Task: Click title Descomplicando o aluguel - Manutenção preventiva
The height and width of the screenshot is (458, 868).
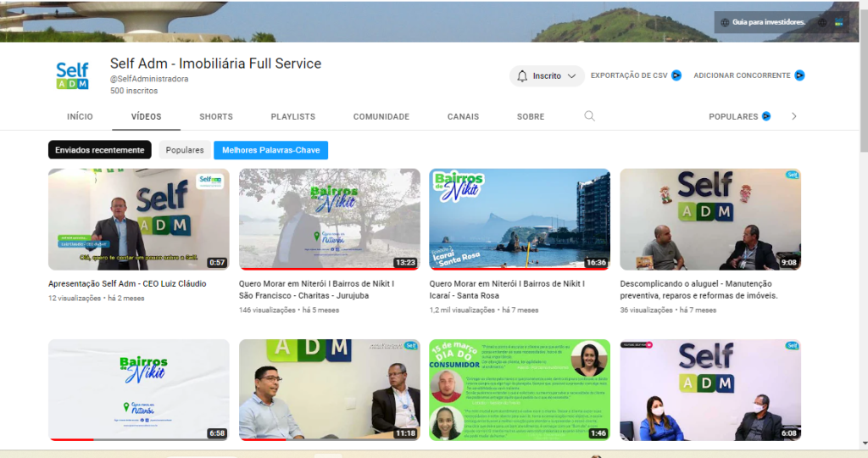Action: 698,289
